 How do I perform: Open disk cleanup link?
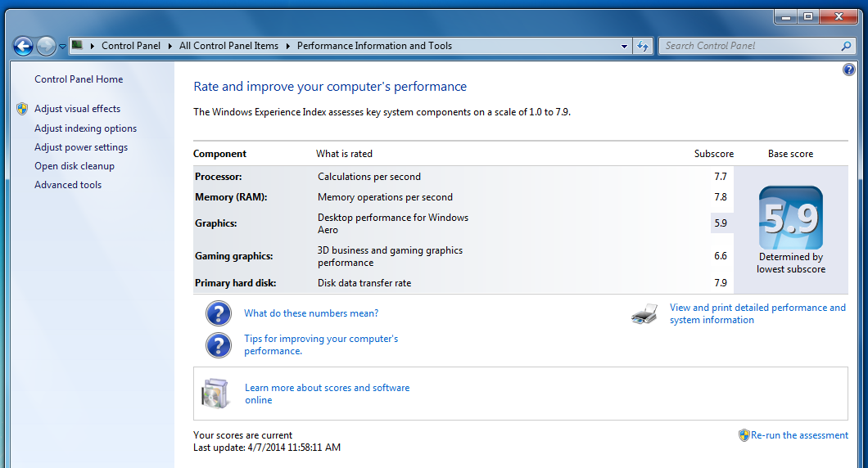75,166
